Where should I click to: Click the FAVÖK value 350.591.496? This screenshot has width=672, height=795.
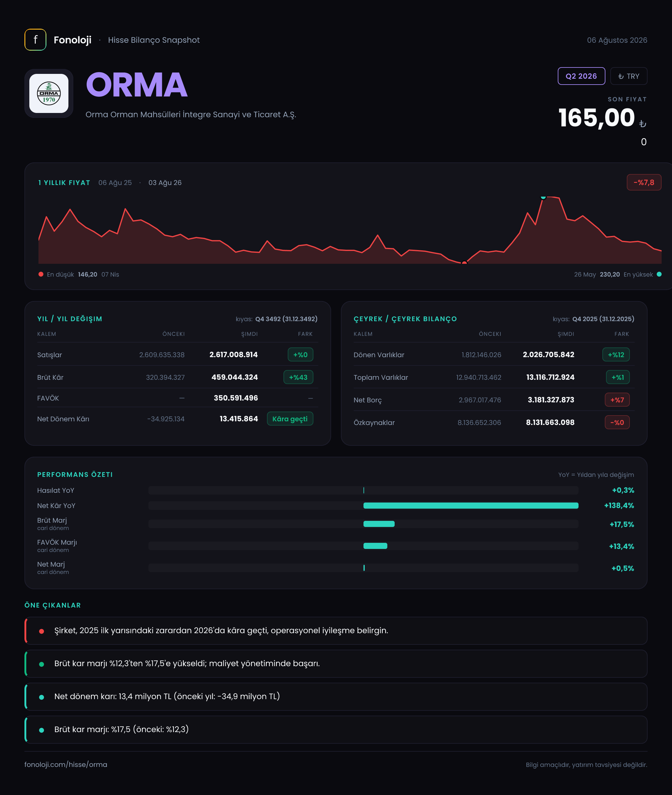[236, 398]
